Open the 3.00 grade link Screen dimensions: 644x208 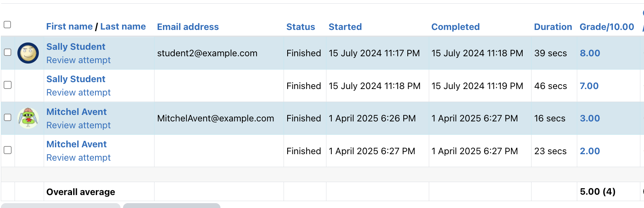click(590, 118)
